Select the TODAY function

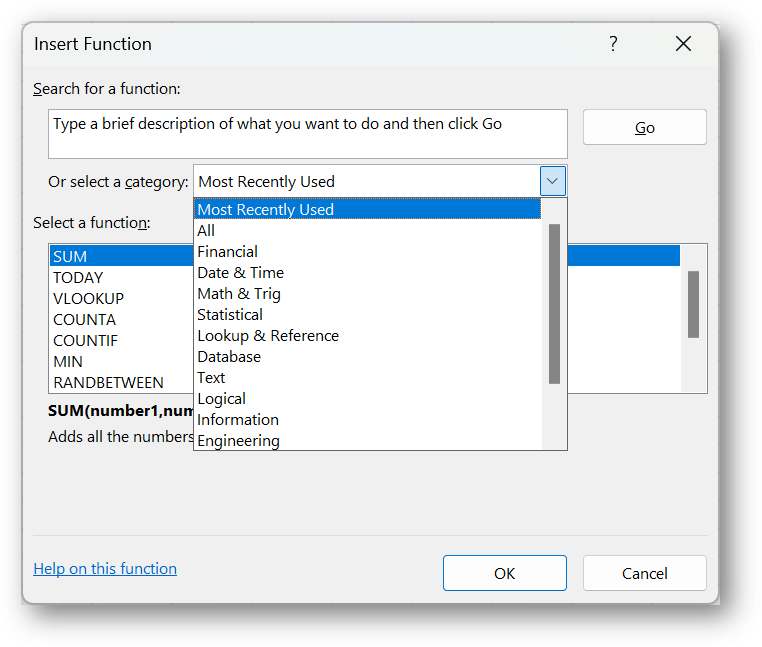pyautogui.click(x=121, y=277)
